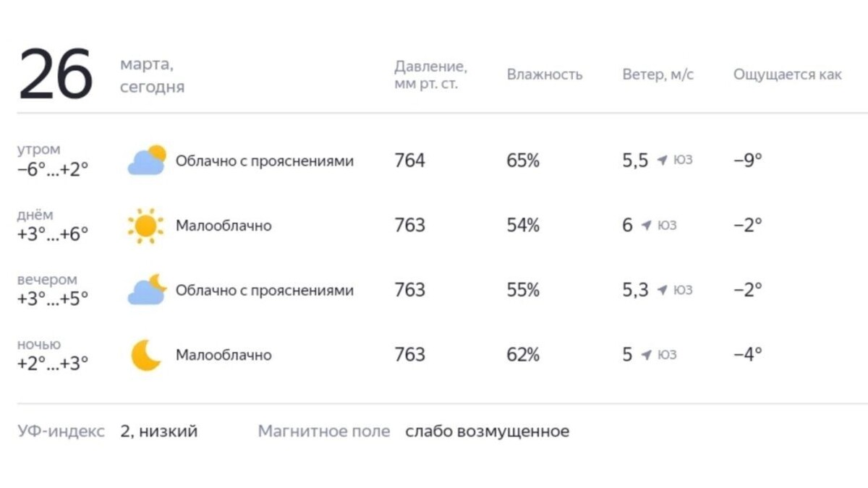
Task: Expand the Влажность column options
Action: pos(545,74)
